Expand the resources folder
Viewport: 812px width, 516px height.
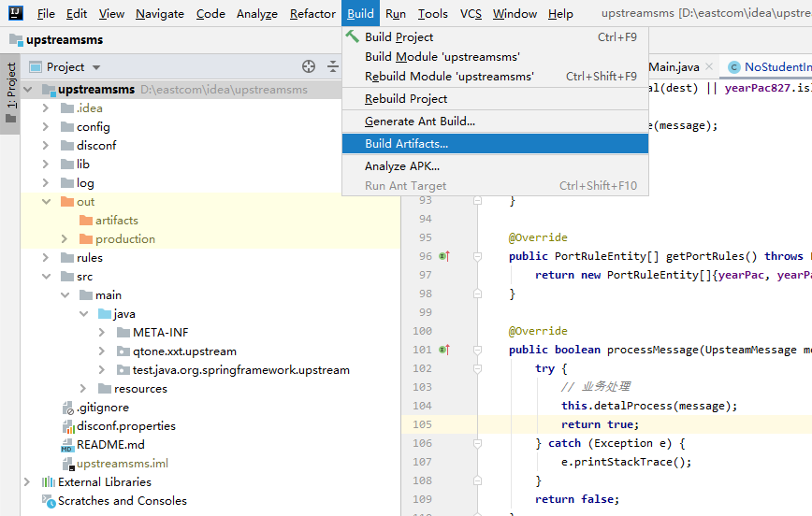83,389
